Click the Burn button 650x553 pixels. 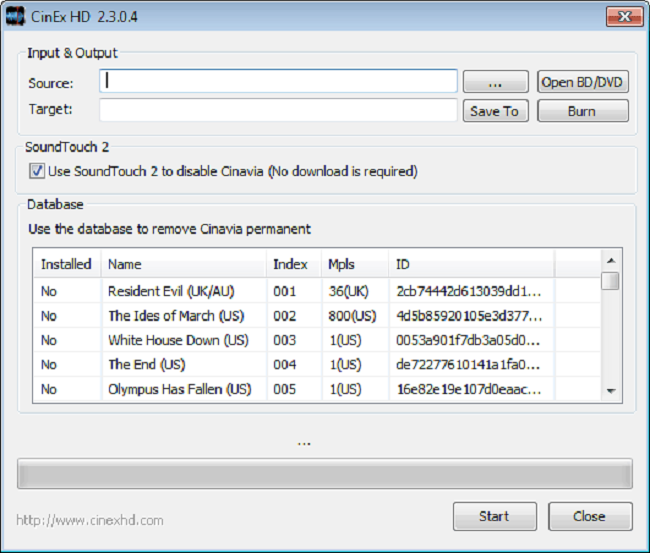[583, 111]
